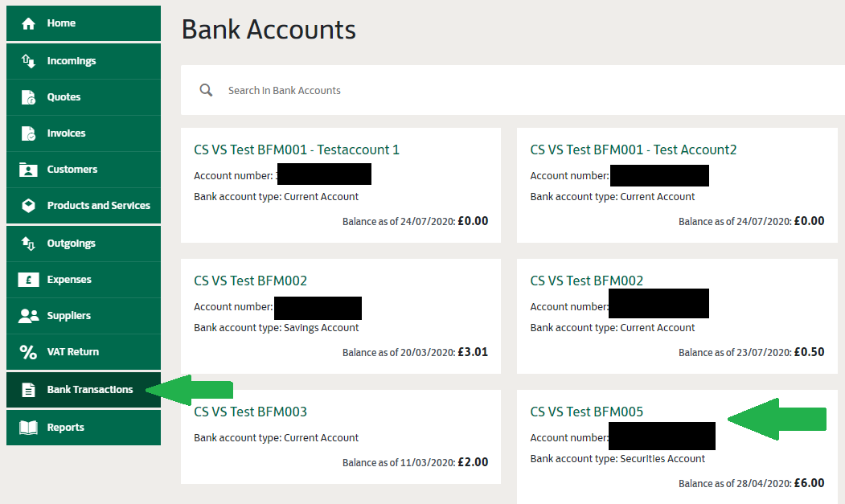Click the Outgoings arrows icon
The image size is (845, 504).
(x=29, y=244)
